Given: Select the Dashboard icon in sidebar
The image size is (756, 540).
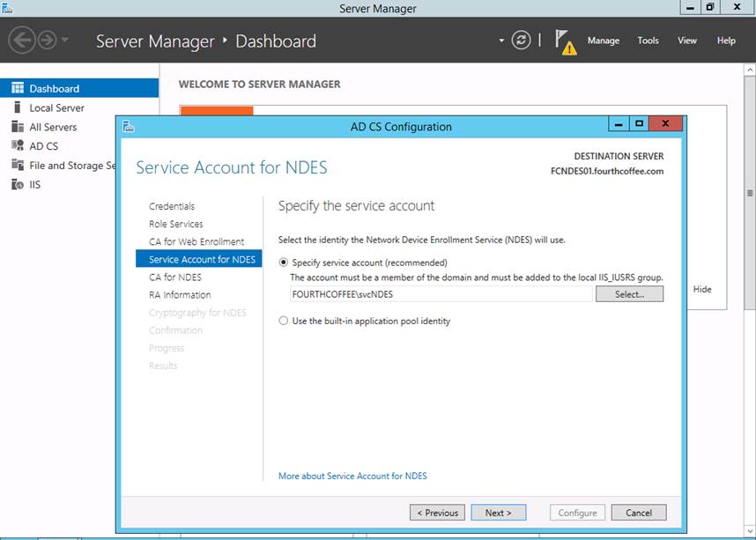Looking at the screenshot, I should coord(18,89).
